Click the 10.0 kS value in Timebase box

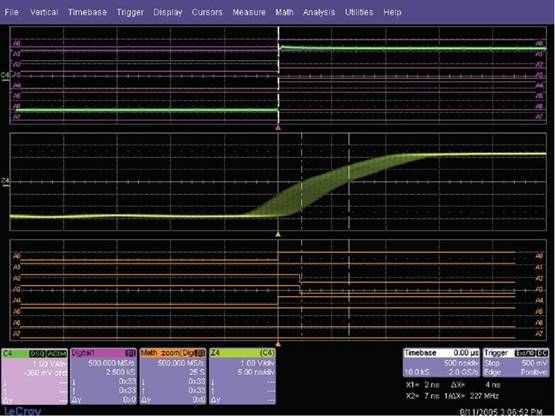click(x=418, y=372)
